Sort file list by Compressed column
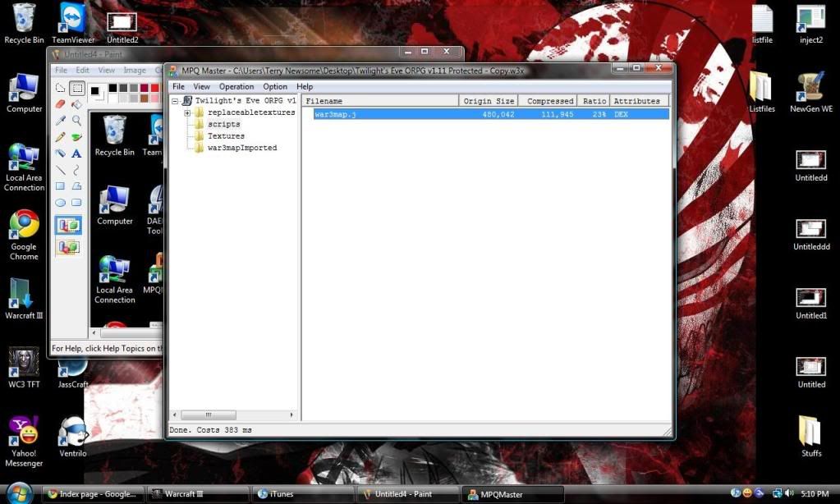 pyautogui.click(x=548, y=101)
